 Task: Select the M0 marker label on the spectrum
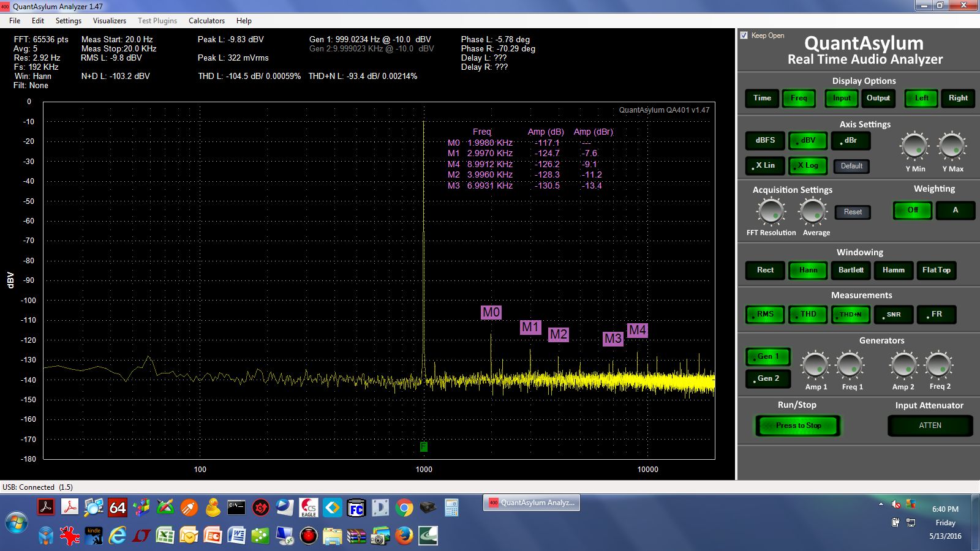(491, 312)
